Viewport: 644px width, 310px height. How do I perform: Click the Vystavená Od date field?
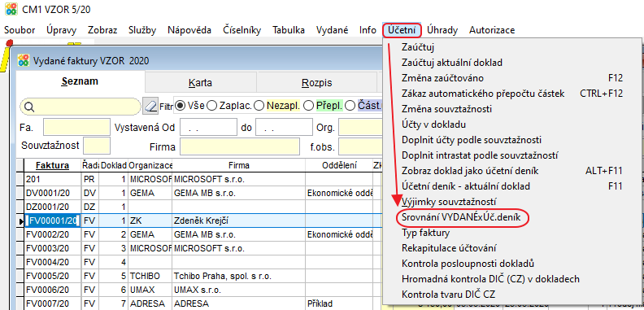coord(208,127)
